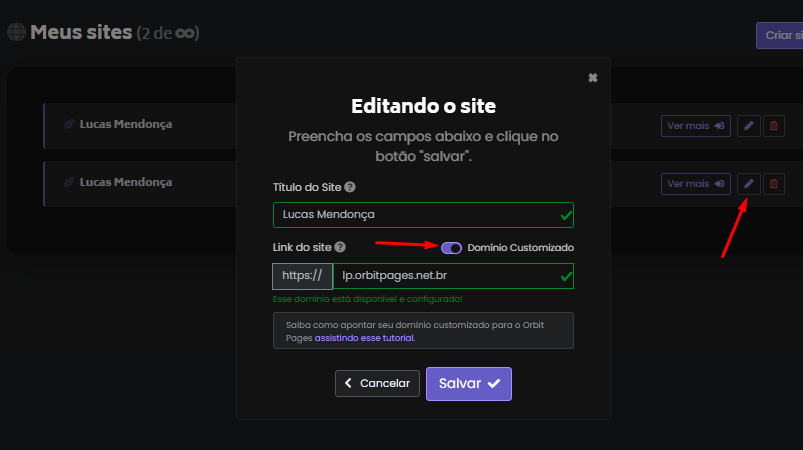Click the Título do Site input field
803x450 pixels.
(x=423, y=215)
